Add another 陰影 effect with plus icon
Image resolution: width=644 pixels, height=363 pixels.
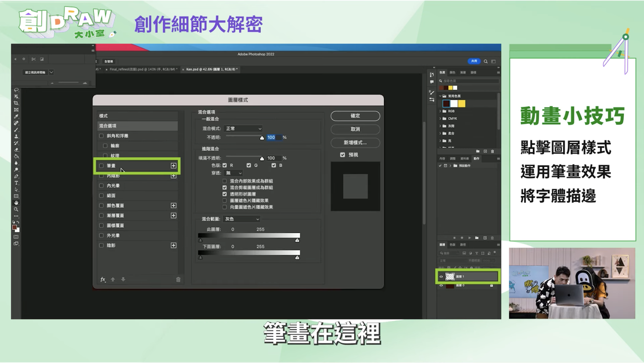pyautogui.click(x=174, y=245)
